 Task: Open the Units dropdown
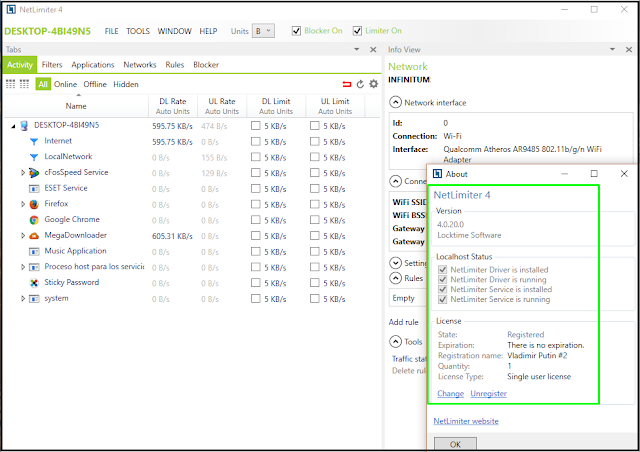pos(263,31)
